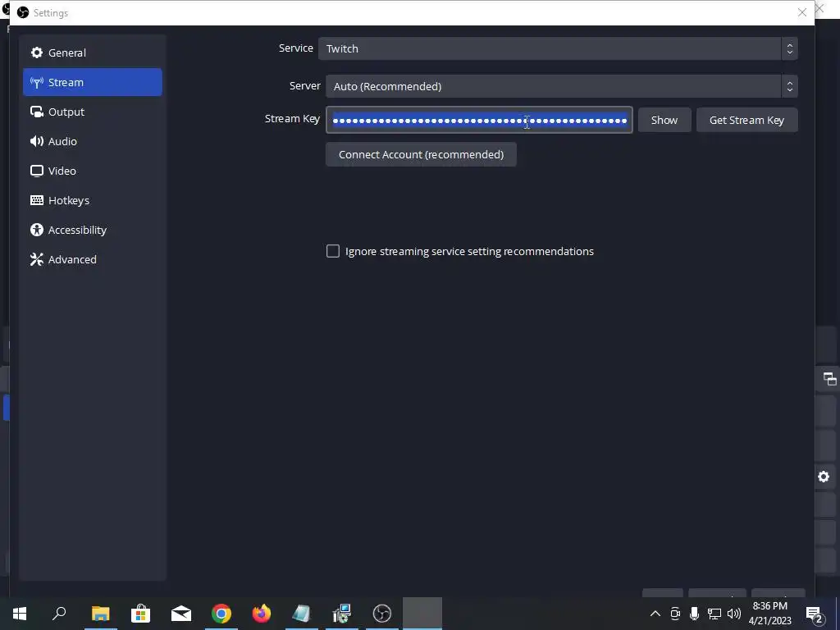
Task: Open Windows taskbar search
Action: 59,614
